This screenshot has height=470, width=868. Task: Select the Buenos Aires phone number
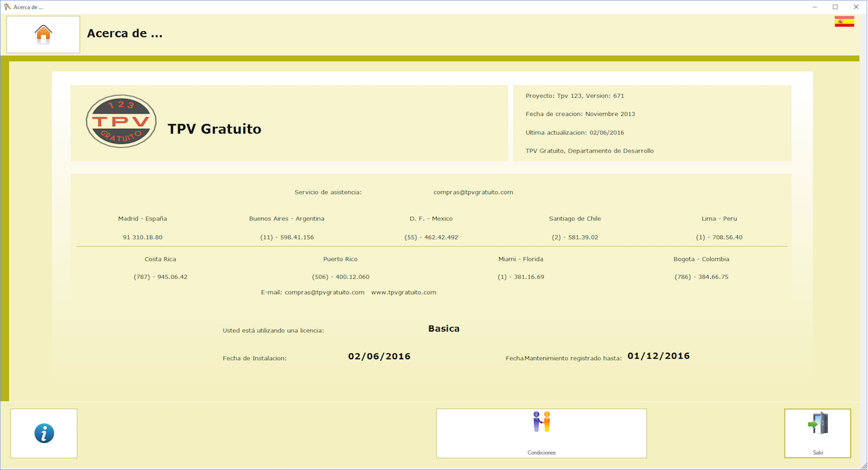[x=287, y=237]
